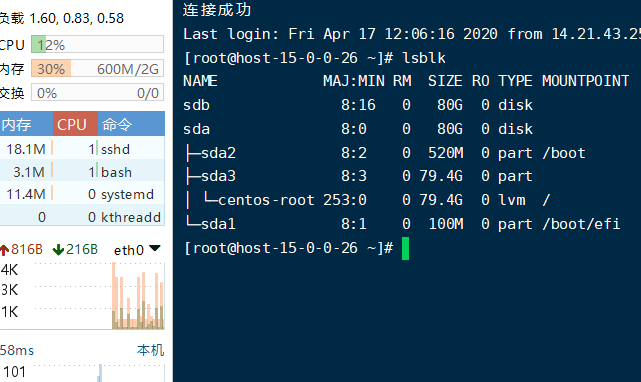Click the sda2 /boot partition row

[x=384, y=153]
